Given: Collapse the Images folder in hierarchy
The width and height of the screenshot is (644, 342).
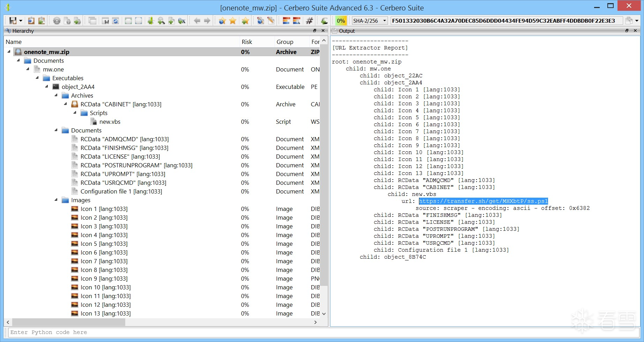Looking at the screenshot, I should tap(56, 200).
